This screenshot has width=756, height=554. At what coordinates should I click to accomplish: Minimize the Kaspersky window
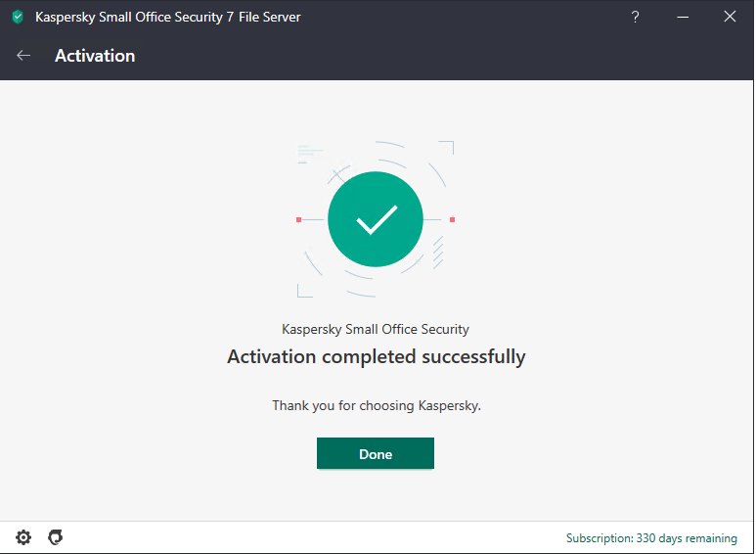click(683, 17)
